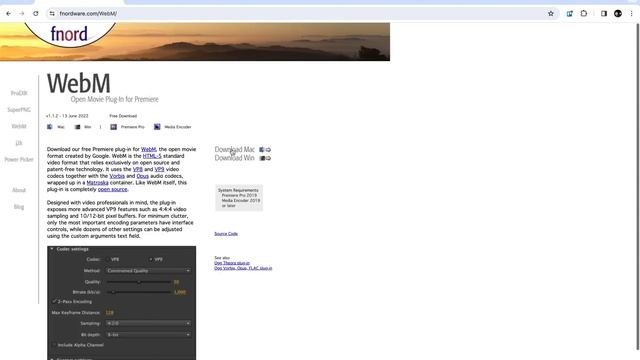Image resolution: width=640 pixels, height=360 pixels.
Task: Select the VP9 codec radio button
Action: point(151,259)
